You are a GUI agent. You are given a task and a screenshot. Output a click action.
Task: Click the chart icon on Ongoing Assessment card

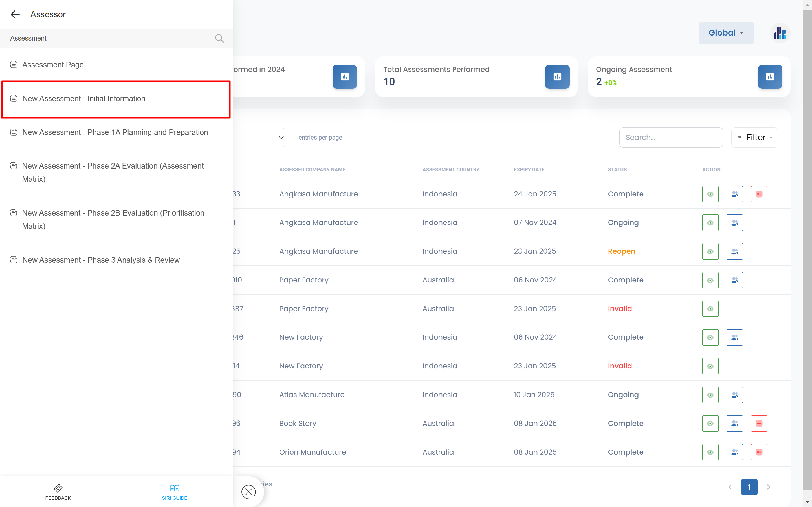(770, 77)
